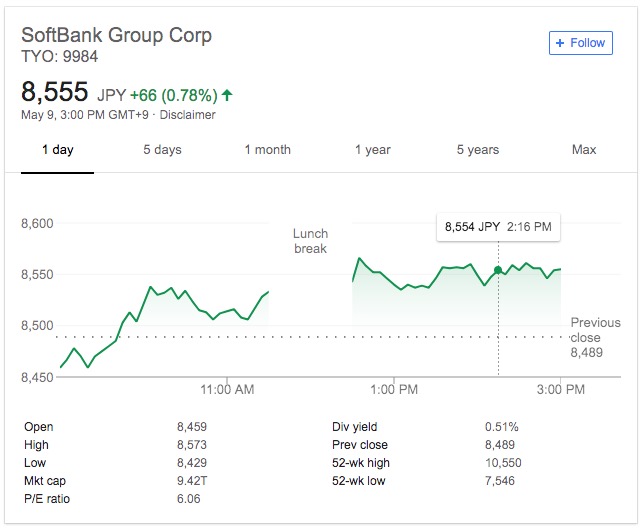Click the 8,555 current price
The width and height of the screenshot is (643, 531).
[x=55, y=93]
